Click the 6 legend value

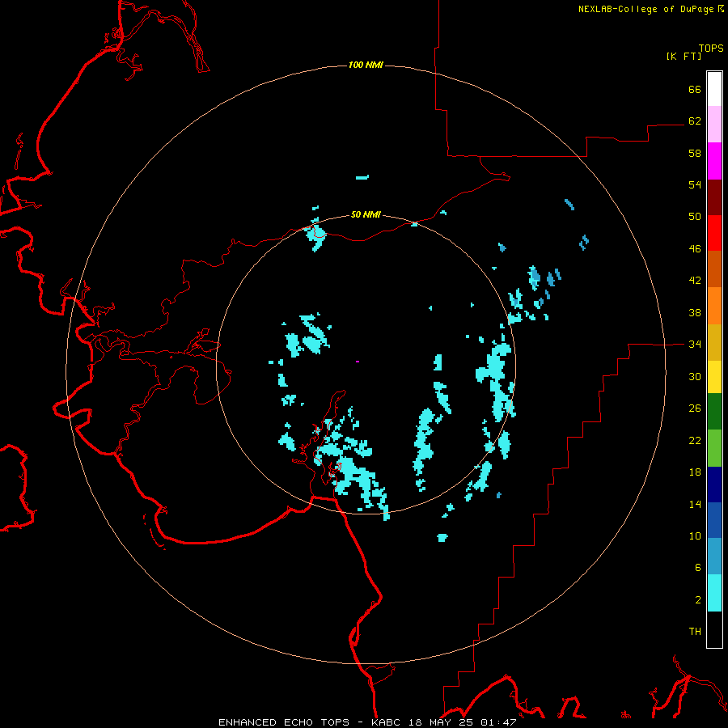point(698,568)
